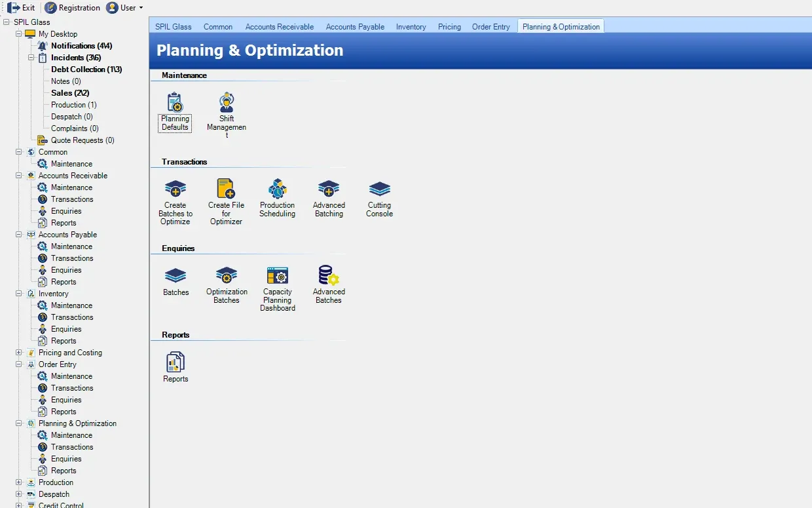Select Transactions under Inventory
Screen dimensions: 812x508
[x=72, y=317]
